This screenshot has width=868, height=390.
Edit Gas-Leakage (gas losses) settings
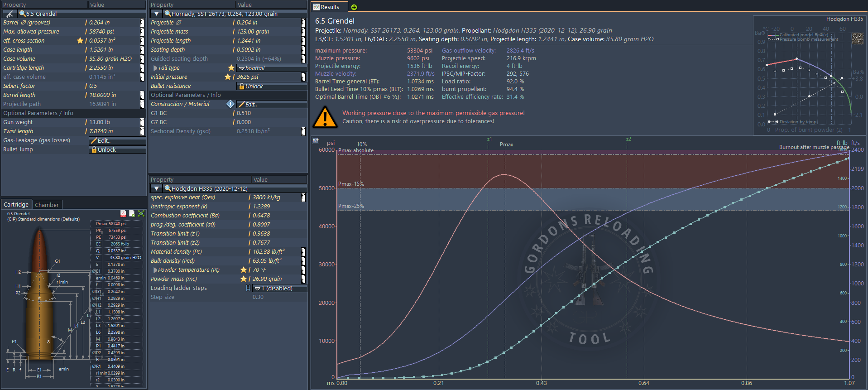pos(117,140)
